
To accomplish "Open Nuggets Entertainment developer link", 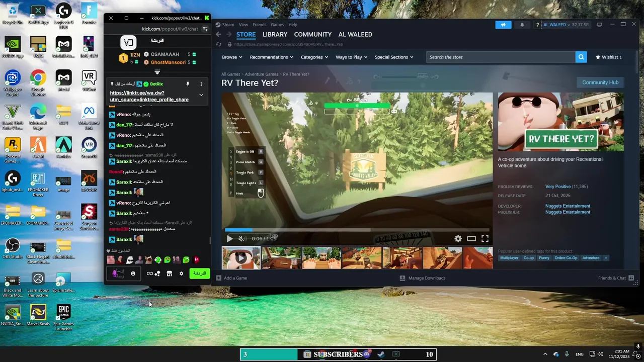I will coord(568,206).
